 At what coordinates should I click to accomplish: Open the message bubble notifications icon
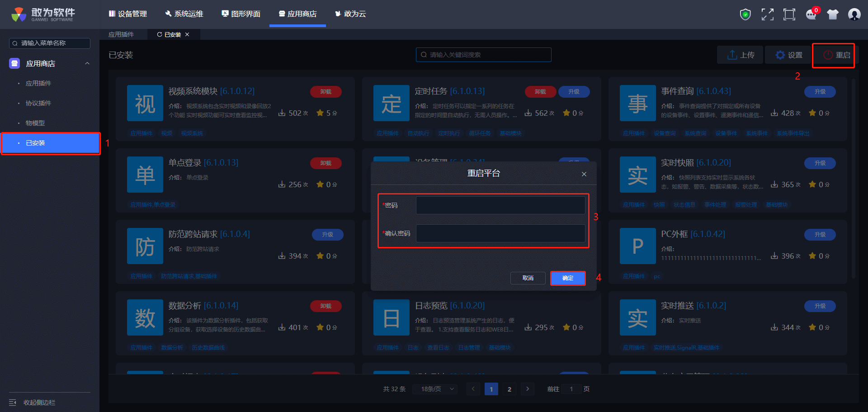click(x=811, y=14)
